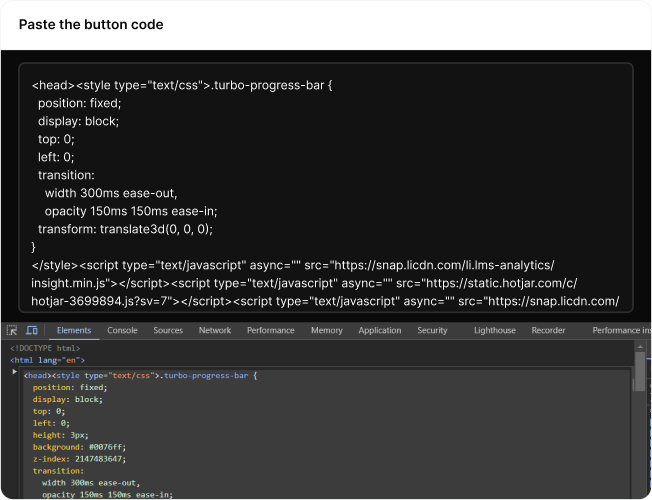Viewport: 652px width, 500px height.
Task: Select the html lang="en" node
Action: coord(47,360)
